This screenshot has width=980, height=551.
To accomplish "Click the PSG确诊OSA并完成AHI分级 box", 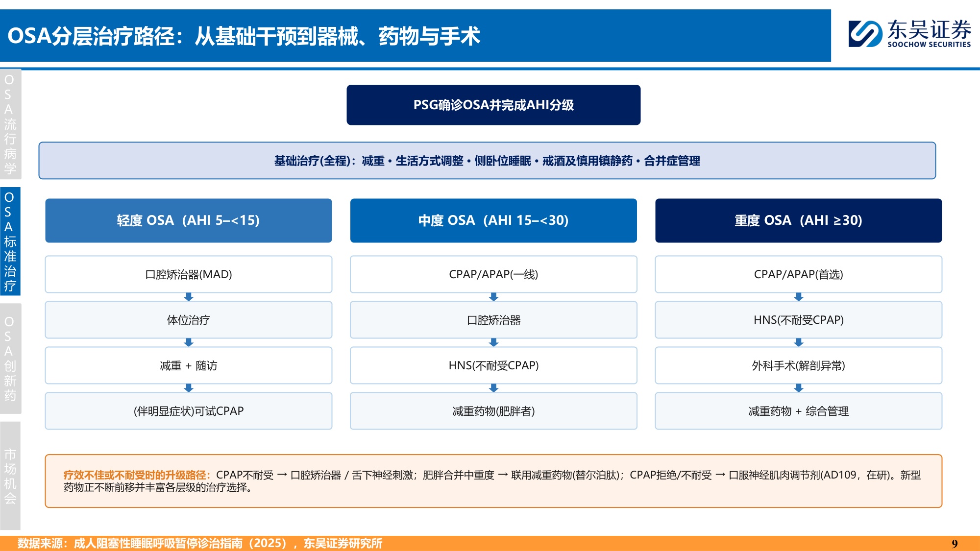I will [x=493, y=105].
